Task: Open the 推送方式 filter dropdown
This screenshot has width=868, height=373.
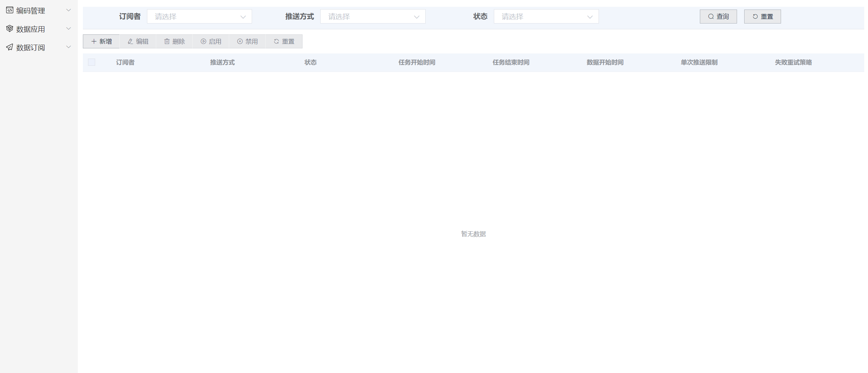Action: [x=372, y=17]
